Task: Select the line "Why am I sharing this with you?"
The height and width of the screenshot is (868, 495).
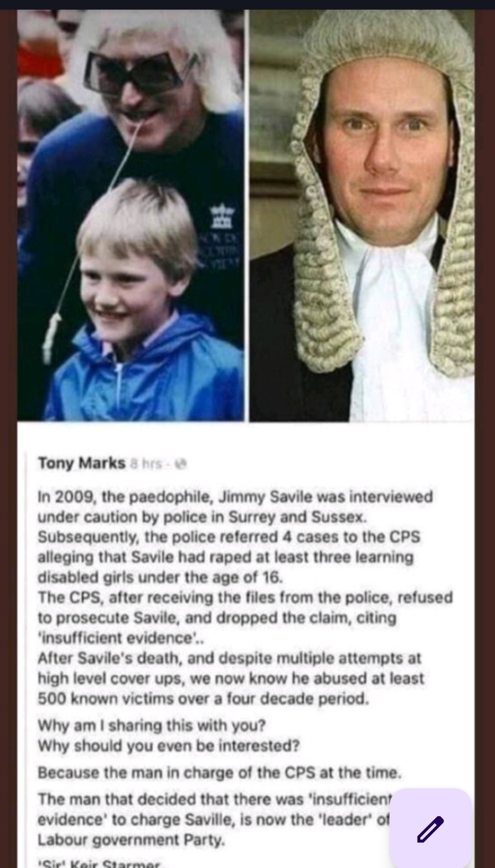Action: pos(152,726)
